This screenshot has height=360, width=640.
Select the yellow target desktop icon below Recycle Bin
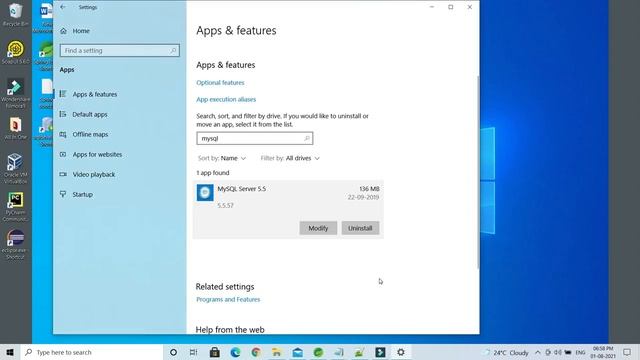tap(16, 53)
